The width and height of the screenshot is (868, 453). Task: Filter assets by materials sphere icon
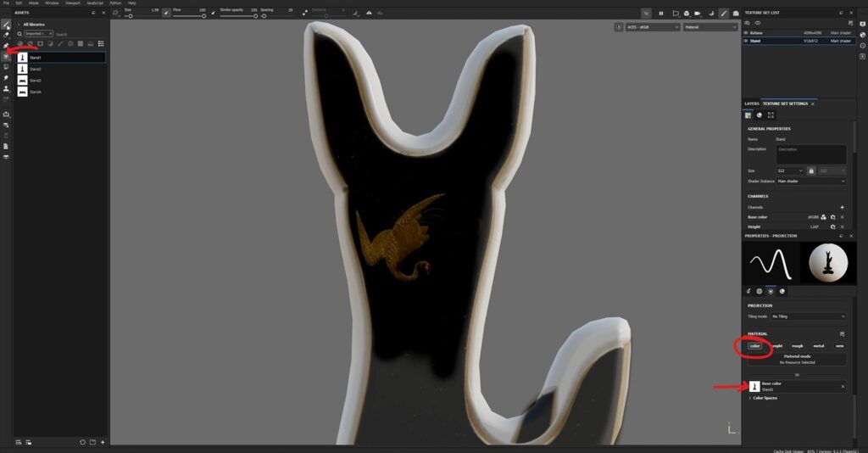click(20, 44)
